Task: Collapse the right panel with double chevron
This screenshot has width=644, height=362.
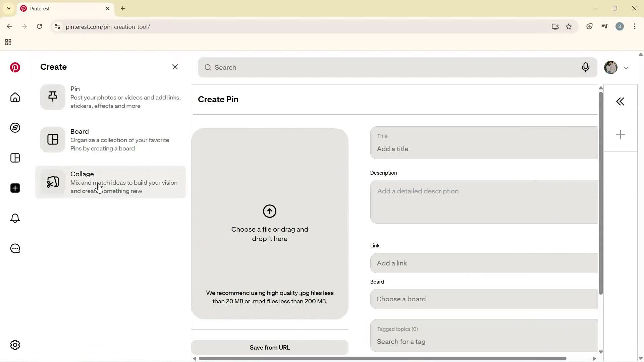Action: coord(620,101)
